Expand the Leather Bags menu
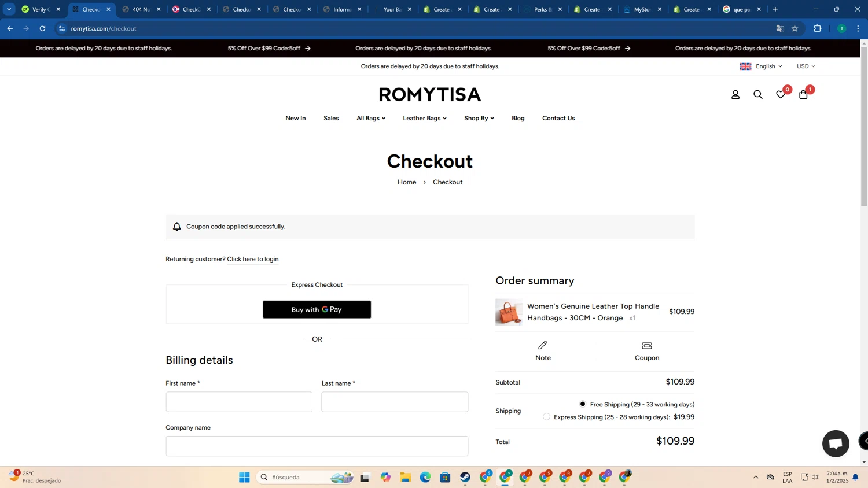Image resolution: width=868 pixels, height=488 pixels. click(x=425, y=118)
